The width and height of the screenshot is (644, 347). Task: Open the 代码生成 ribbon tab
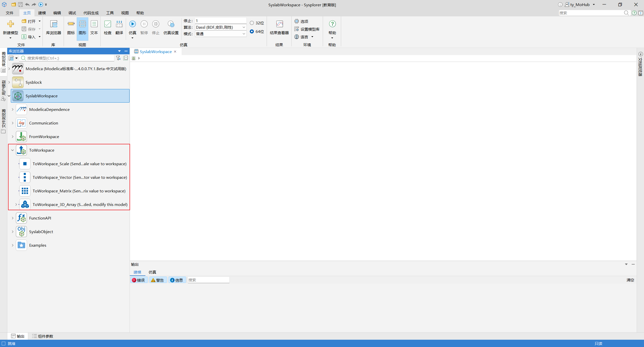pyautogui.click(x=91, y=13)
